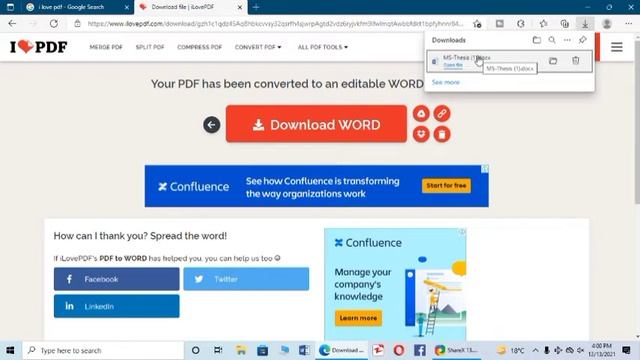Share on Twitter button
This screenshot has height=360, width=640.
[x=246, y=279]
